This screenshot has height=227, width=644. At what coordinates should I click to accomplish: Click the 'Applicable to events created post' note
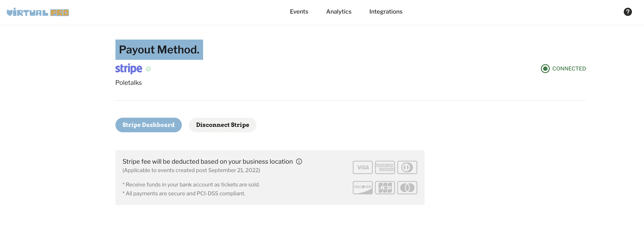tap(191, 170)
